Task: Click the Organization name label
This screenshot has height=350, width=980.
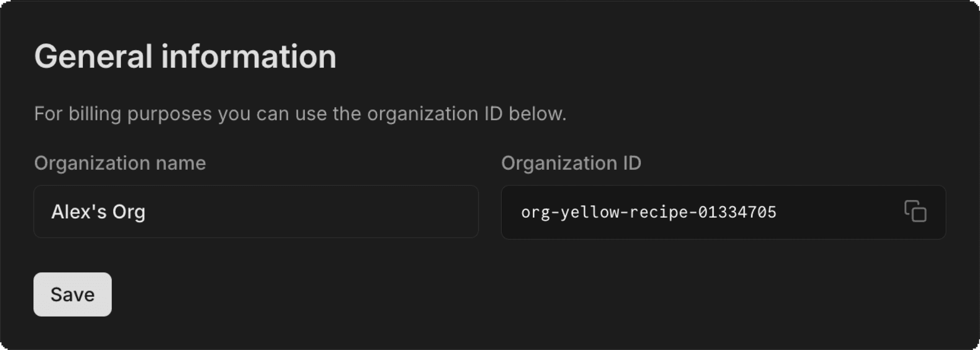Action: point(119,163)
